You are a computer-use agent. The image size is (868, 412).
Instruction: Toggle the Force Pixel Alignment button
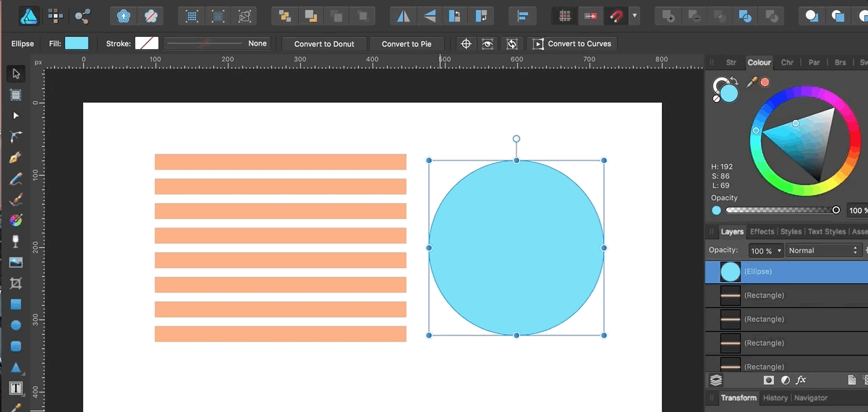click(x=565, y=15)
